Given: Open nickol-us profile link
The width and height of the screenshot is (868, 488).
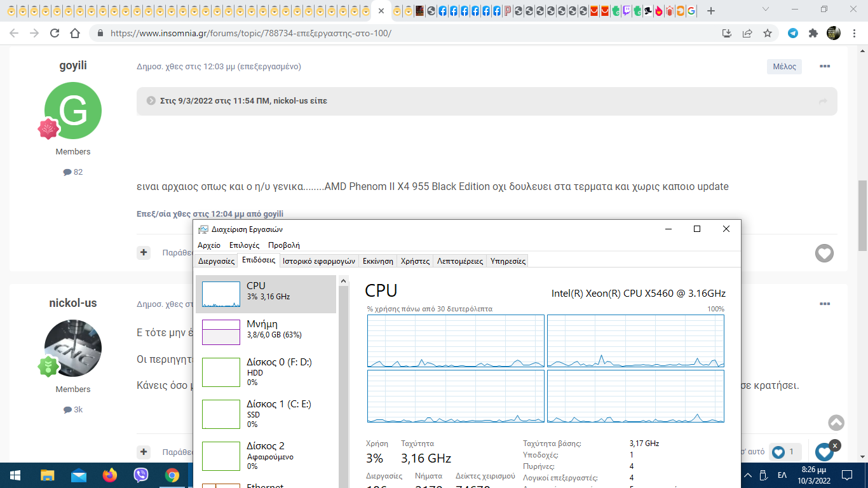Looking at the screenshot, I should [x=73, y=303].
